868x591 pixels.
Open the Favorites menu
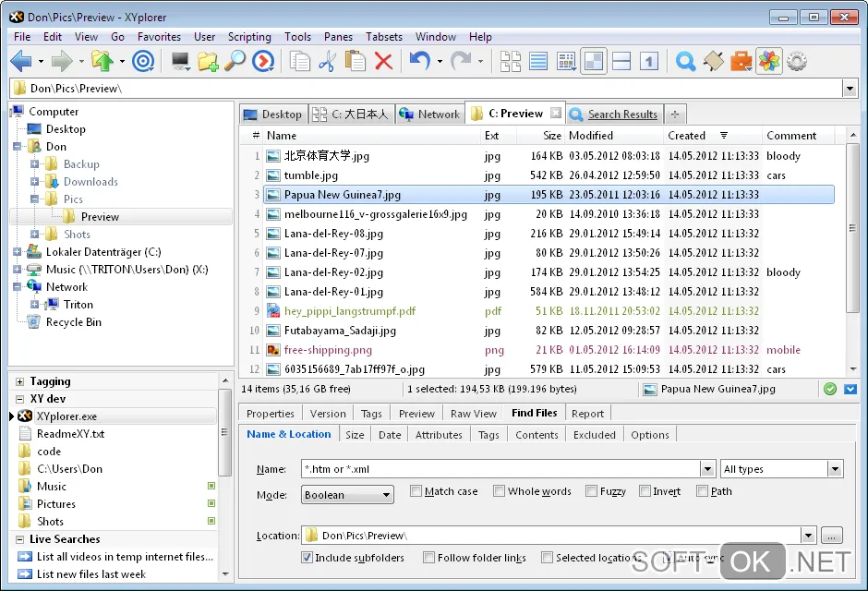[159, 37]
